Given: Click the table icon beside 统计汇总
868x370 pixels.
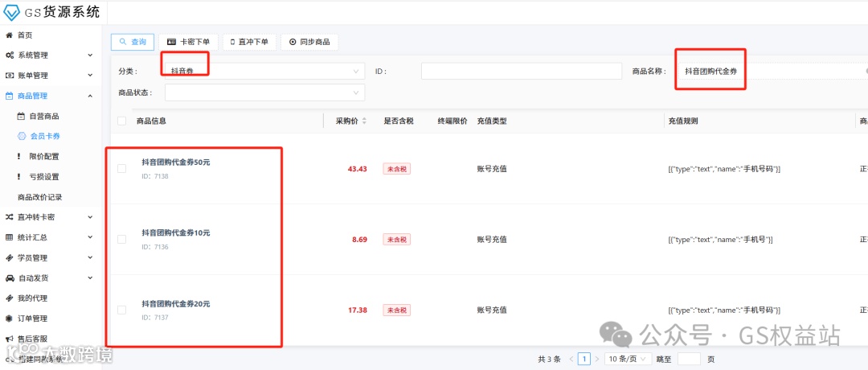Looking at the screenshot, I should click(x=10, y=237).
